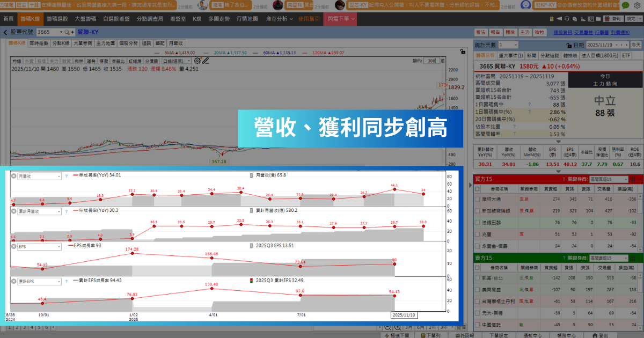The height and width of the screenshot is (338, 644).
Task: Open the 日線(還原) period dropdown
Action: point(178,61)
